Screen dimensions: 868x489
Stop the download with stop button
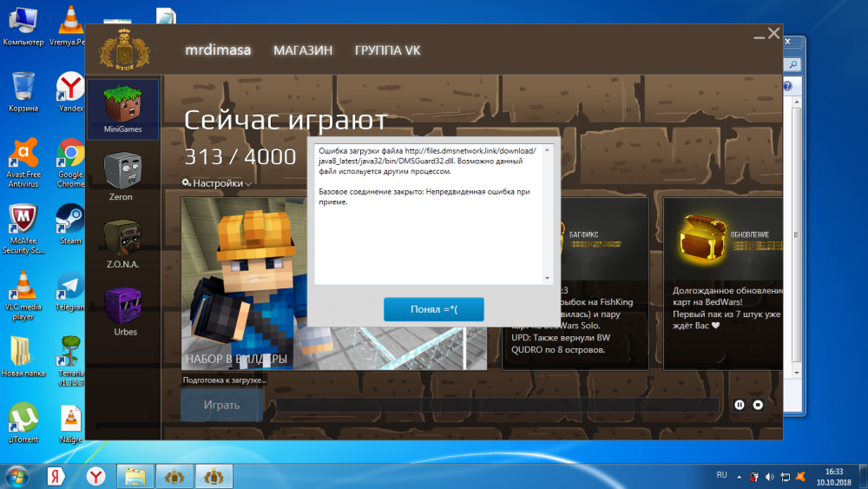click(758, 405)
